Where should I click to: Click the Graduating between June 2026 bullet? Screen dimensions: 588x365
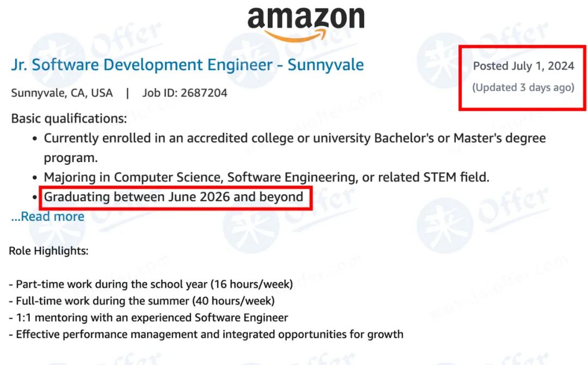point(174,197)
